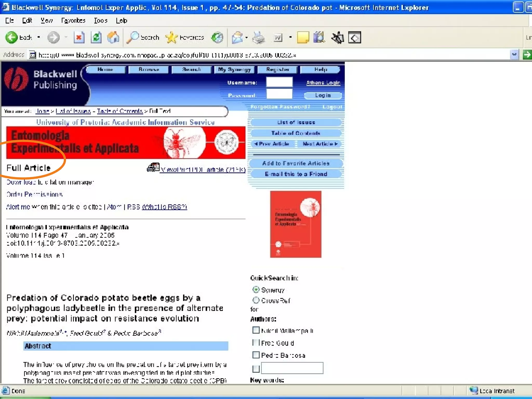Image resolution: width=532 pixels, height=399 pixels.
Task: Click the Home house icon
Action: tap(113, 38)
